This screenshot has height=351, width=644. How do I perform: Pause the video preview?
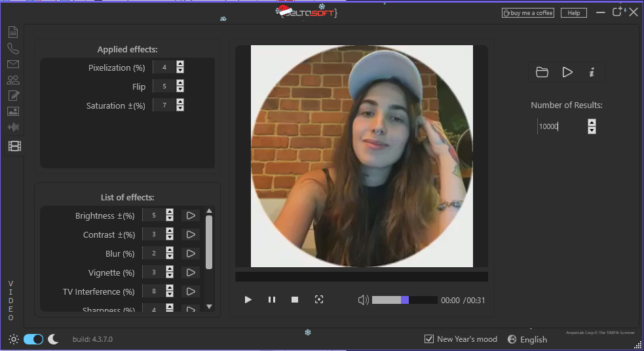272,300
